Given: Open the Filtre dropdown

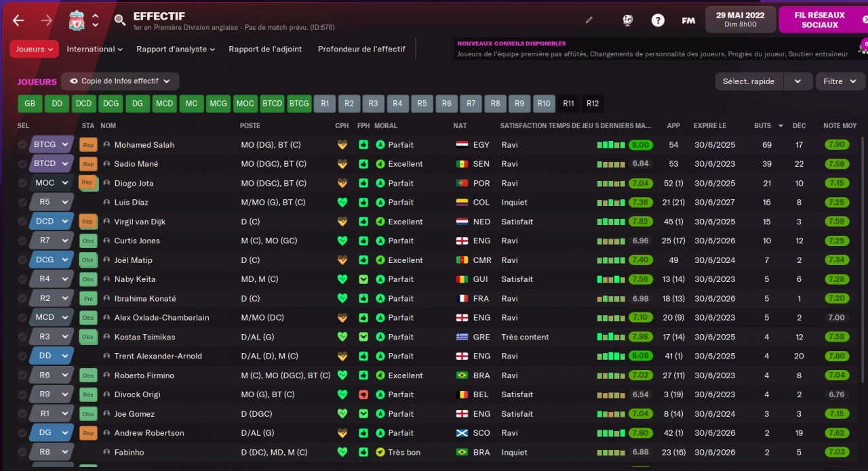Looking at the screenshot, I should (840, 81).
